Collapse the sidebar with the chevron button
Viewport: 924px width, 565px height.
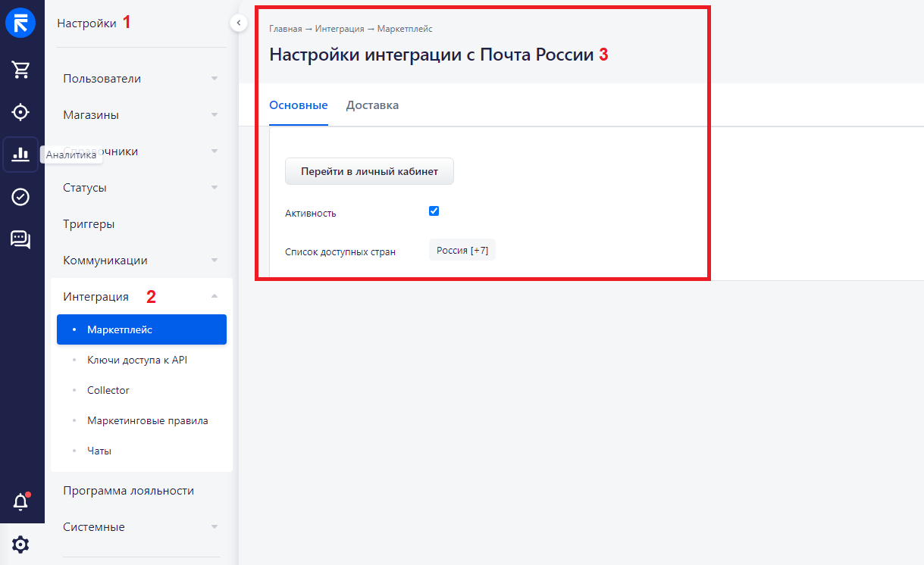[x=238, y=23]
